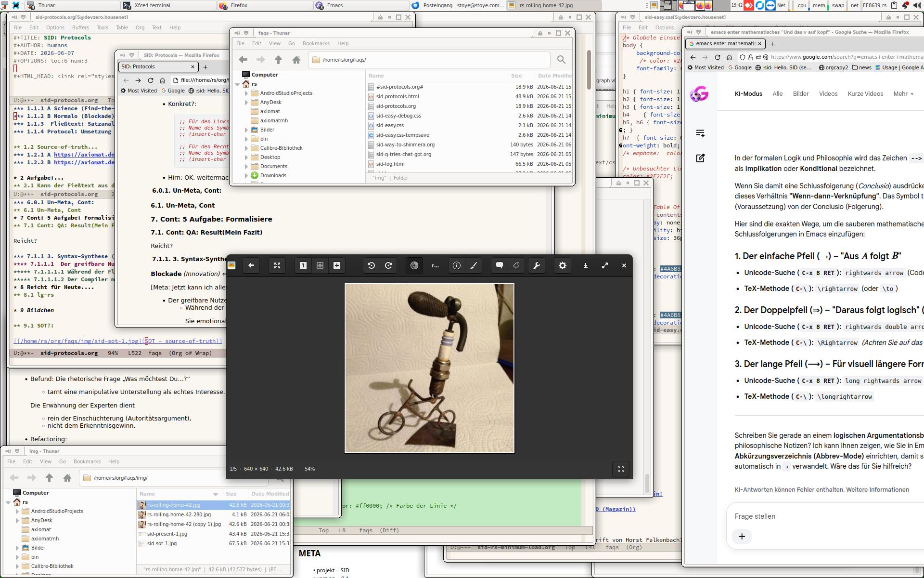Open Bookmarks menu in faqs Thunar
Screen dimensions: 924x578
coord(316,43)
